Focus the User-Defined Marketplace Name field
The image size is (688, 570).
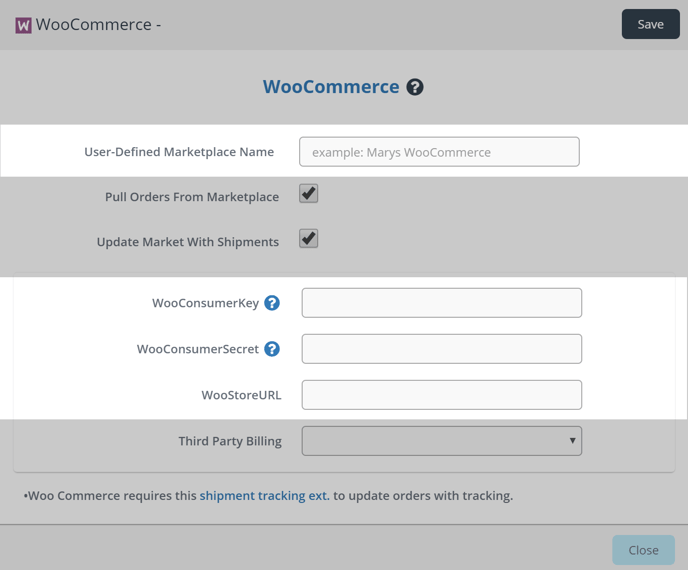point(439,152)
